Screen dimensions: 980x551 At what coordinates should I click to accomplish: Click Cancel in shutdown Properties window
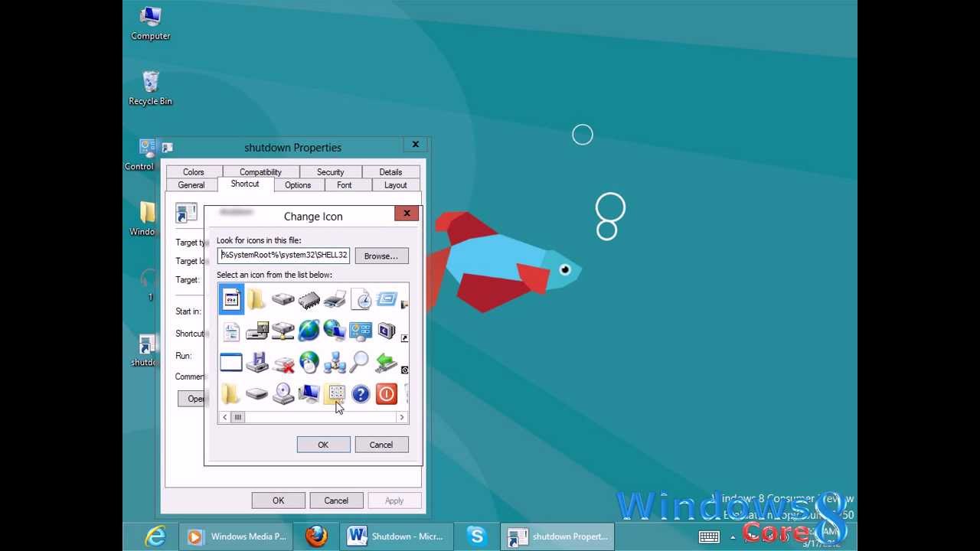[336, 500]
